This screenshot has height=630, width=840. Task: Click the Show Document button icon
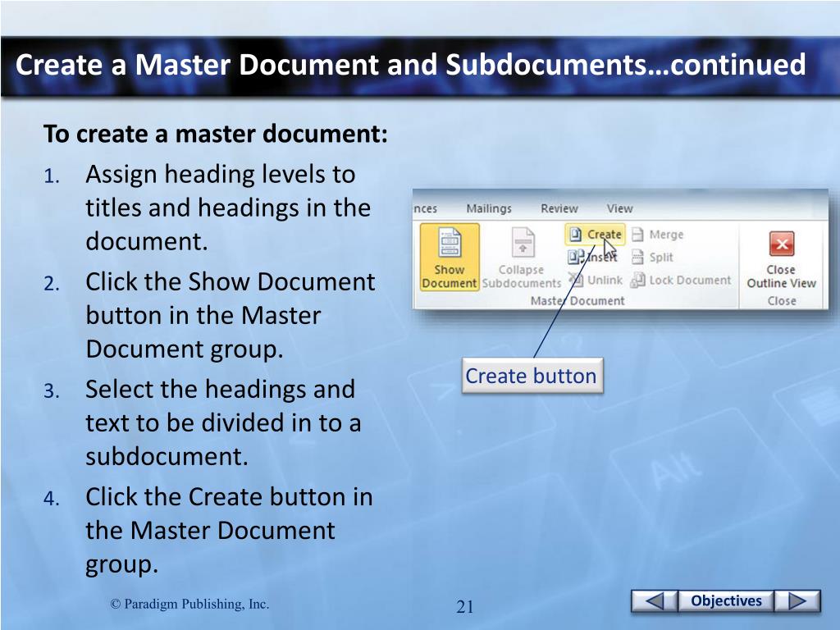[450, 243]
